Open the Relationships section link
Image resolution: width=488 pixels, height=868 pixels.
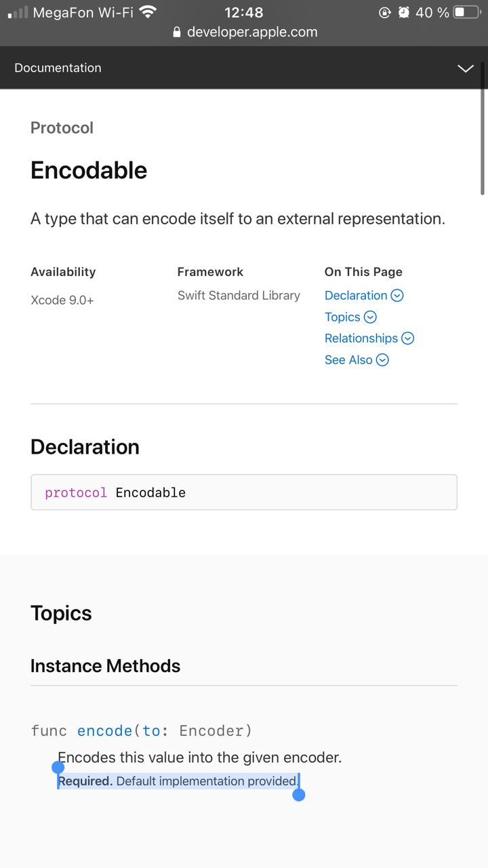tap(361, 338)
